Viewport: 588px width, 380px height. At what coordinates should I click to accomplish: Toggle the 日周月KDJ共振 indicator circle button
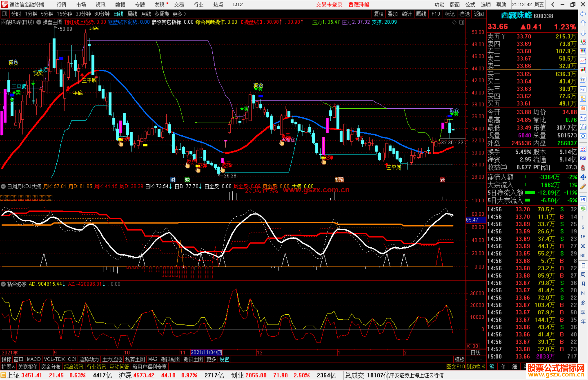pos(3,187)
